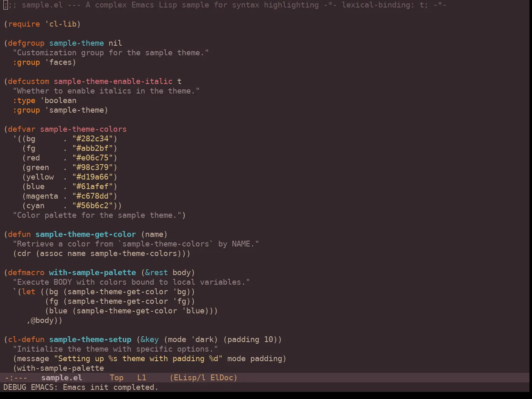Image resolution: width=532 pixels, height=399 pixels.
Task: Click 'sample-theme-colors' in defvar line
Action: click(x=83, y=129)
